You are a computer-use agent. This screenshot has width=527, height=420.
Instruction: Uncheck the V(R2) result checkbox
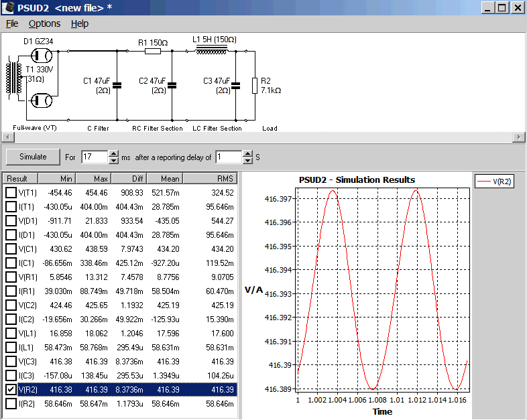(11, 390)
